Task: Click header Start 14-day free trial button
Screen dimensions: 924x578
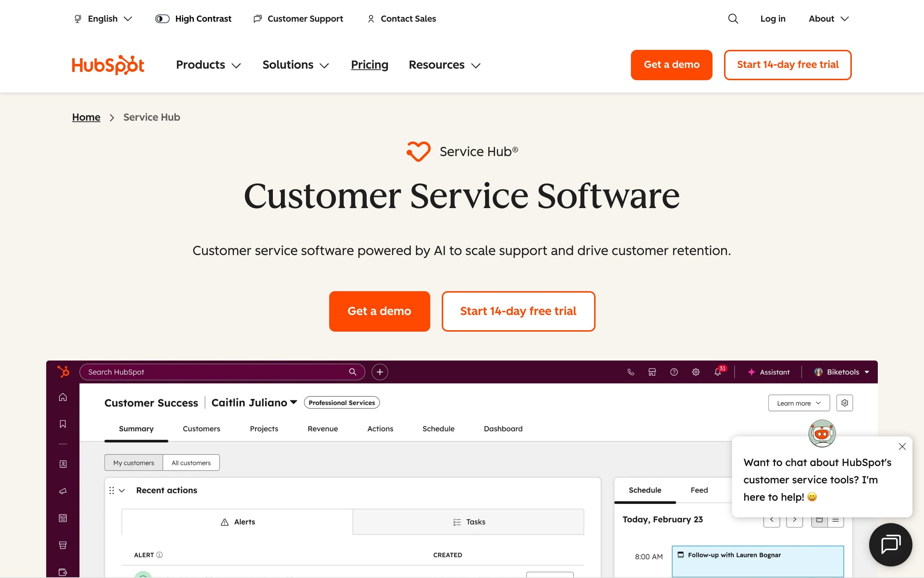Action: 787,65
